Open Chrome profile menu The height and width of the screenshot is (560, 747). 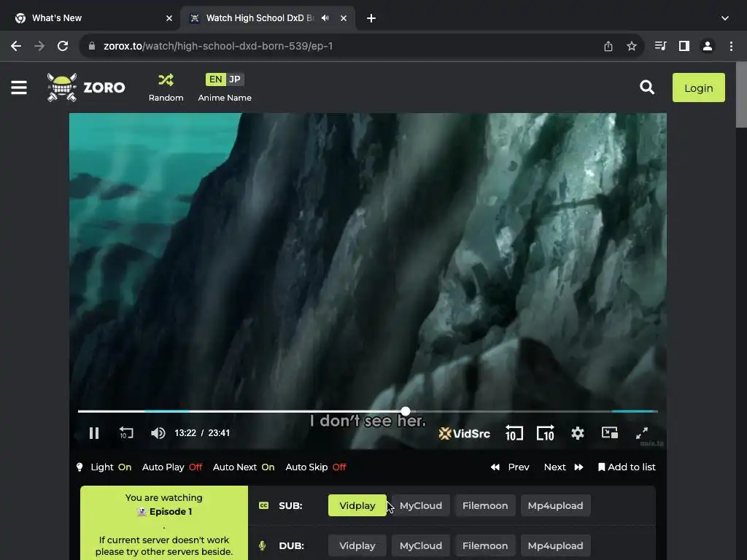coord(708,46)
